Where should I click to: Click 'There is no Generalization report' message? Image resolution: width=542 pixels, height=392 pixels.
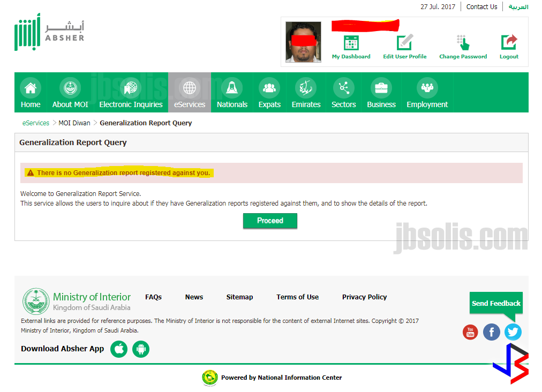pyautogui.click(x=123, y=173)
